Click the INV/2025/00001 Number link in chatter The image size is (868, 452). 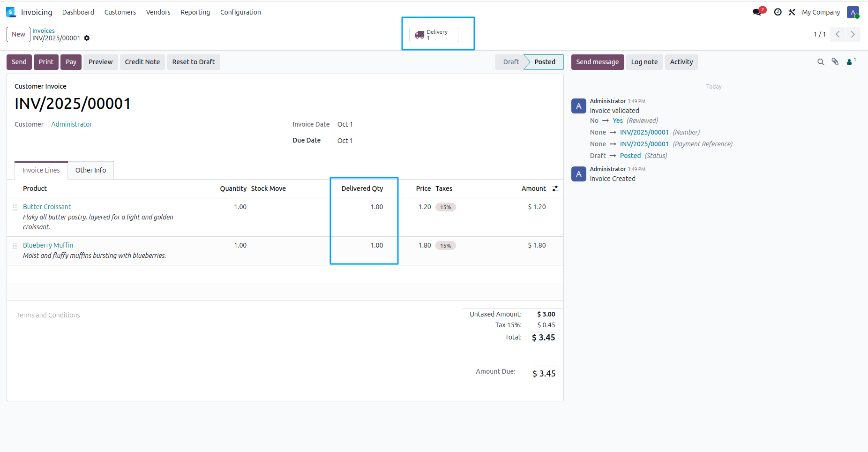pos(644,132)
